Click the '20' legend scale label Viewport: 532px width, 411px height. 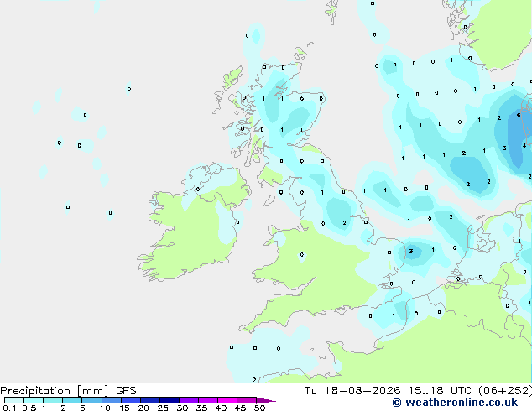pyautogui.click(x=143, y=408)
